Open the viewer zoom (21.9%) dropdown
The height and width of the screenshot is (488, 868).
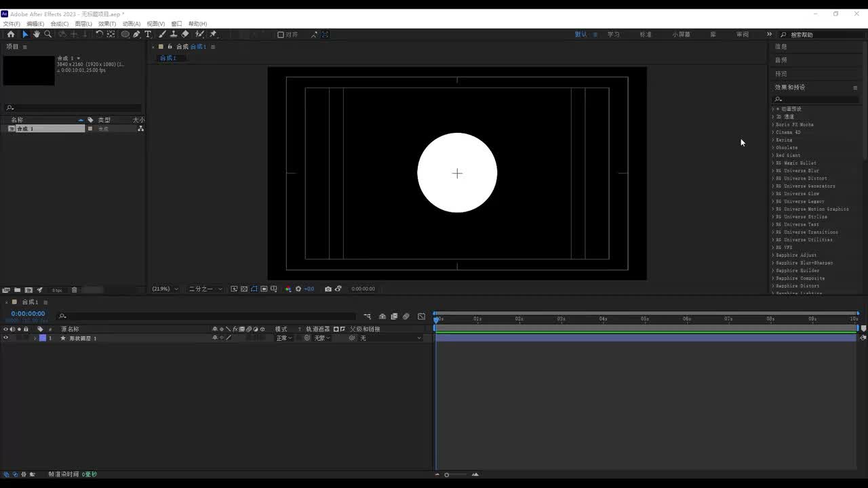click(x=165, y=289)
